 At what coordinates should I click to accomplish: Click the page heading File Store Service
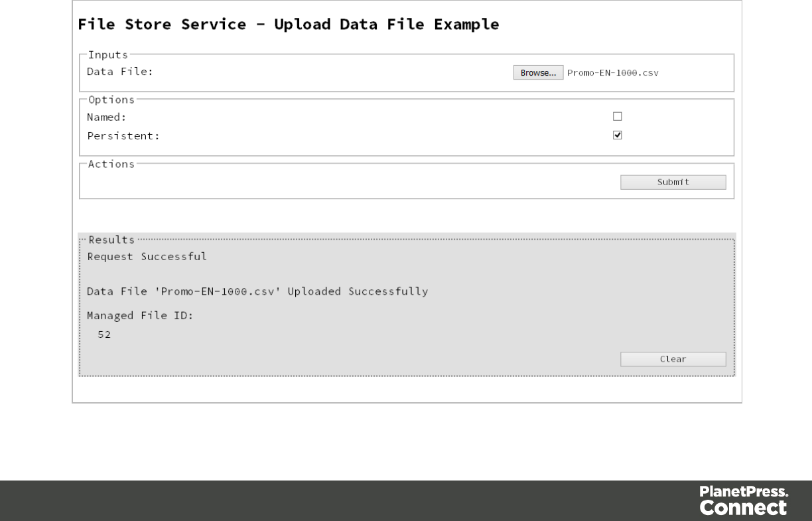click(x=289, y=25)
